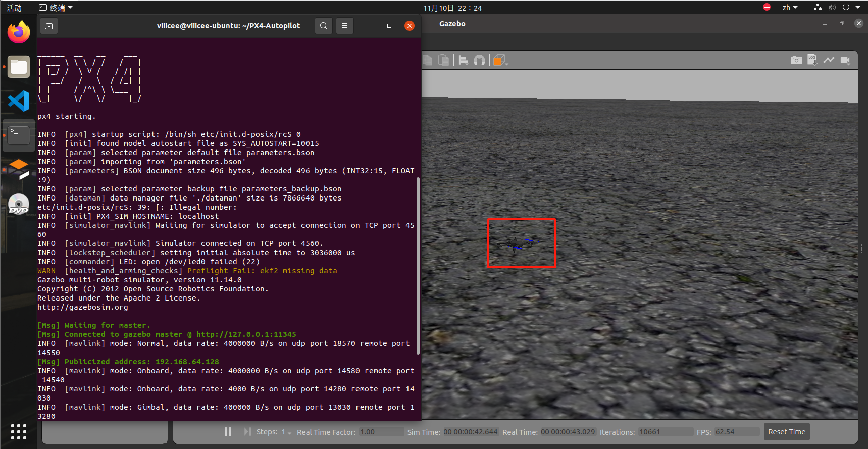Launch Firefox from the dock

click(19, 32)
